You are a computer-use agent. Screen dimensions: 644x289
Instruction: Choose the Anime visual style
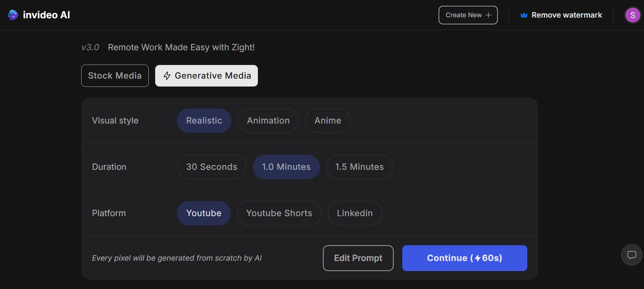pyautogui.click(x=328, y=121)
